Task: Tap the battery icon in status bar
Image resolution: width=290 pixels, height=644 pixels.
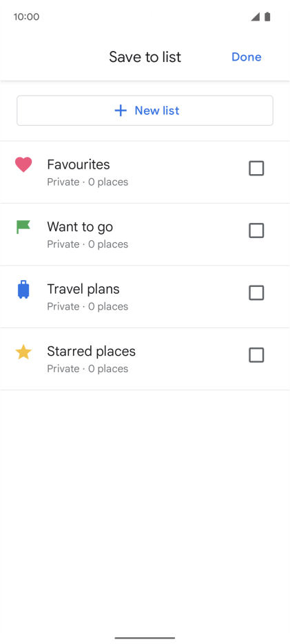Action: pos(267,17)
